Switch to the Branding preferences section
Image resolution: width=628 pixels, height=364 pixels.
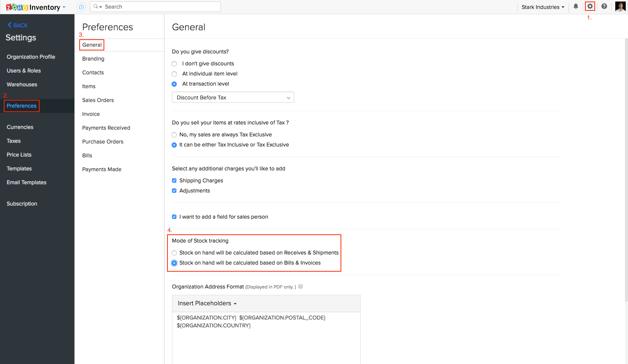93,59
